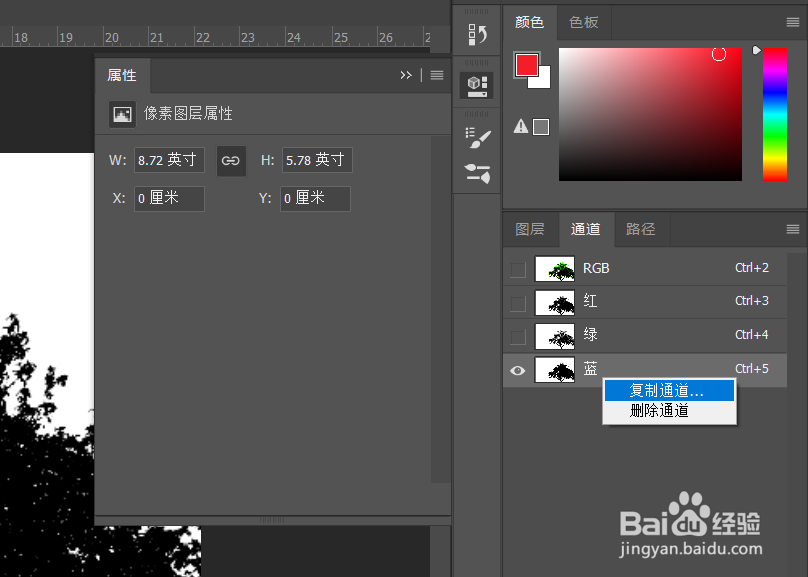Click the gray web-safe color swatch
The width and height of the screenshot is (808, 577).
click(541, 127)
